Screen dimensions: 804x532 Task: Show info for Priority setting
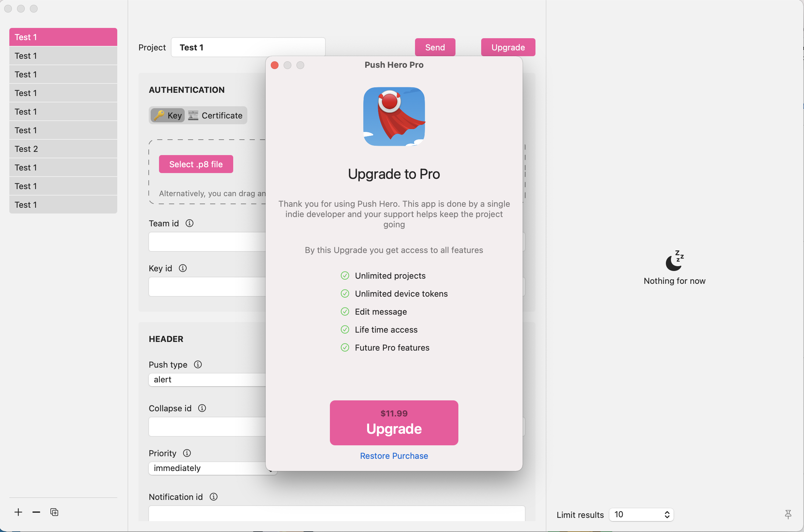[x=187, y=453]
